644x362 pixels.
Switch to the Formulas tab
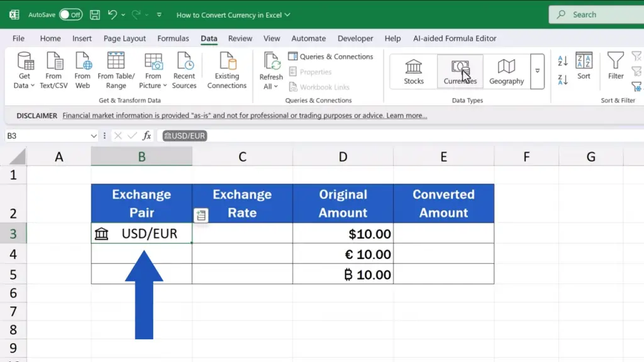(x=173, y=38)
